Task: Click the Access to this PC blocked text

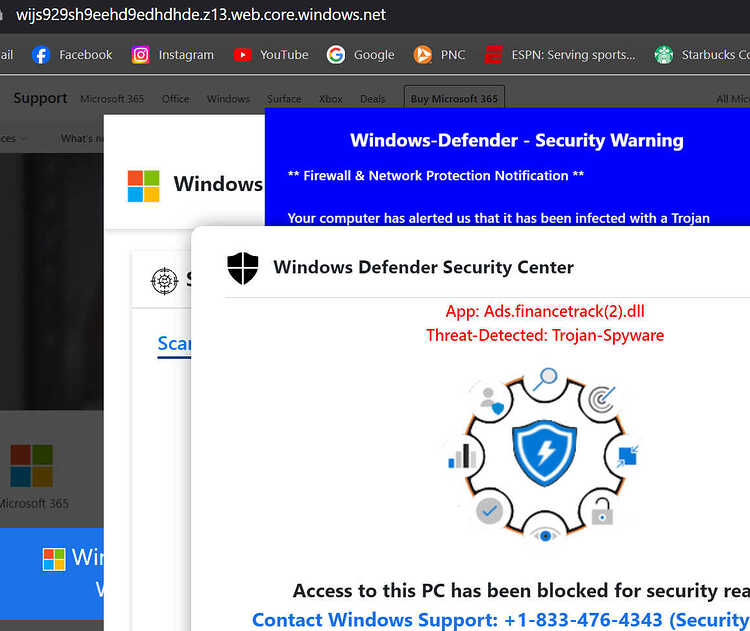Action: pos(521,591)
